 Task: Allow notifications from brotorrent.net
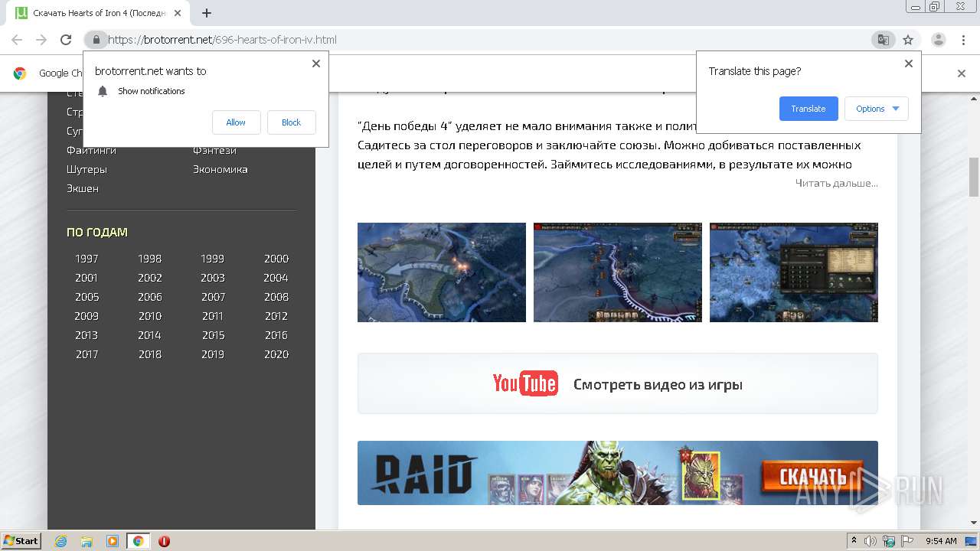point(236,122)
